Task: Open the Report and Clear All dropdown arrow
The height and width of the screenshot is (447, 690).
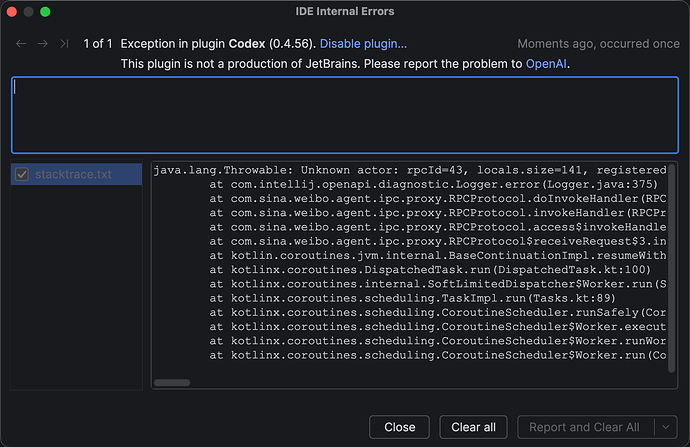Action: (x=666, y=427)
